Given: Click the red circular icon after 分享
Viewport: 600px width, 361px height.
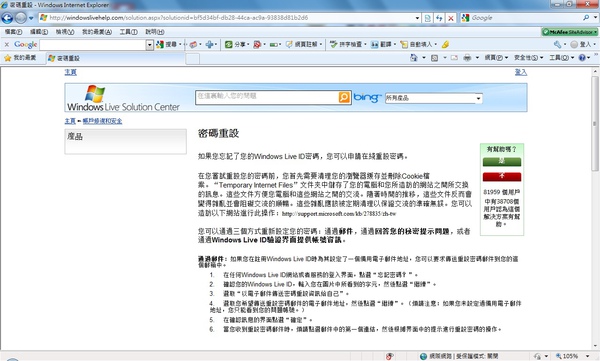Looking at the screenshot, I should 257,44.
